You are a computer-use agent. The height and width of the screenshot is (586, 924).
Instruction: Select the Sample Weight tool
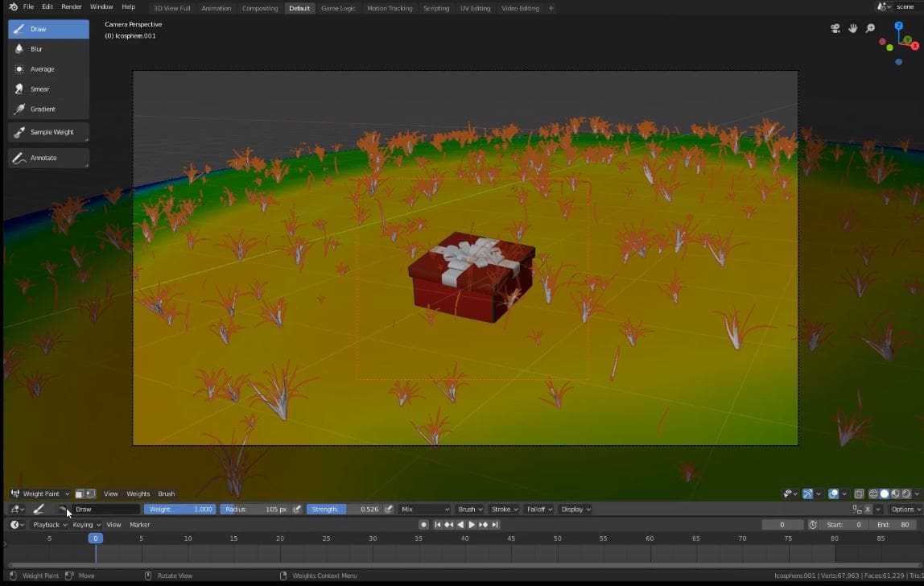coord(48,132)
